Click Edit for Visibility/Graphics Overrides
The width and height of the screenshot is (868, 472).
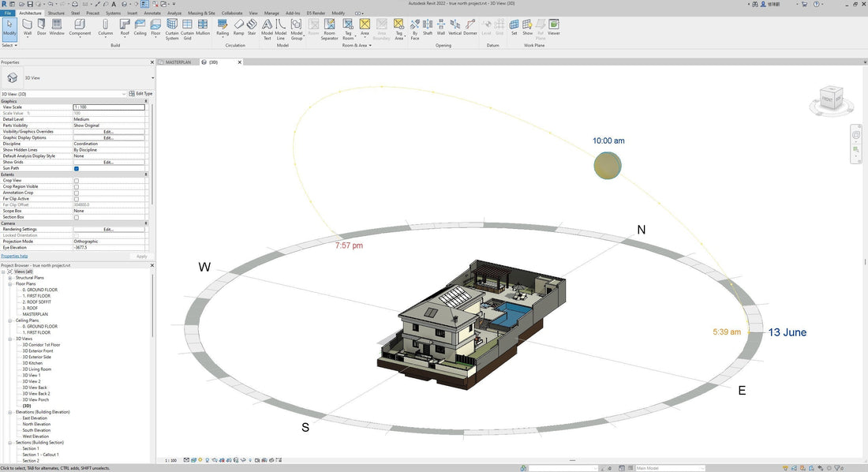click(108, 132)
